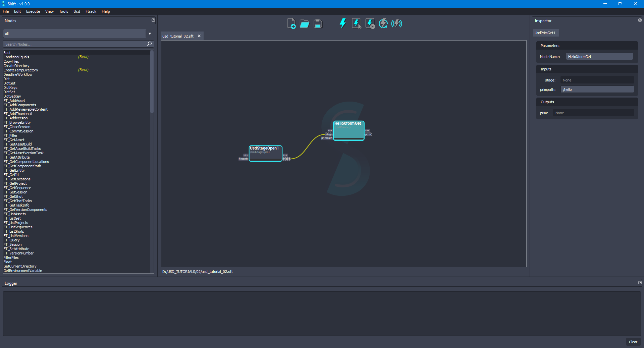The image size is (644, 348).
Task: Open the Usd menu
Action: coord(76,11)
